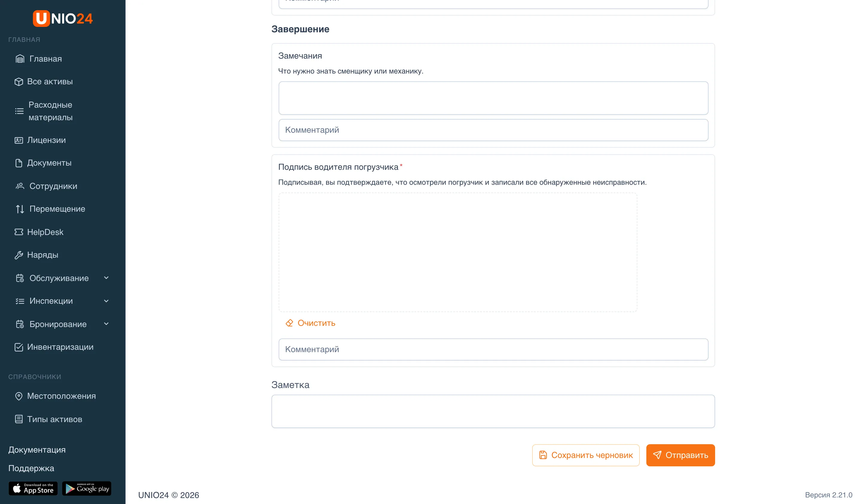Viewport: 861px width, 504px height.
Task: Open the App Store download badge
Action: coord(33,489)
